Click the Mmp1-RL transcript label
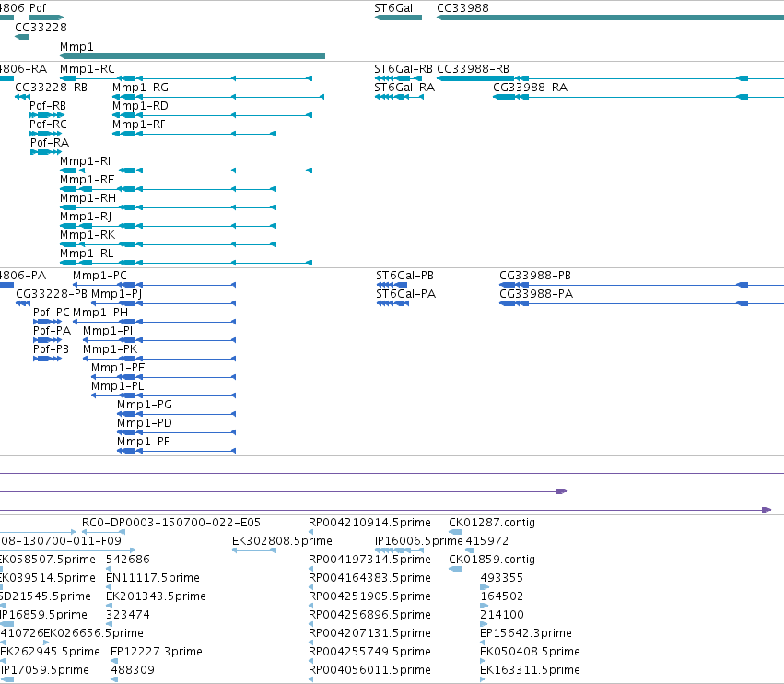 (87, 254)
